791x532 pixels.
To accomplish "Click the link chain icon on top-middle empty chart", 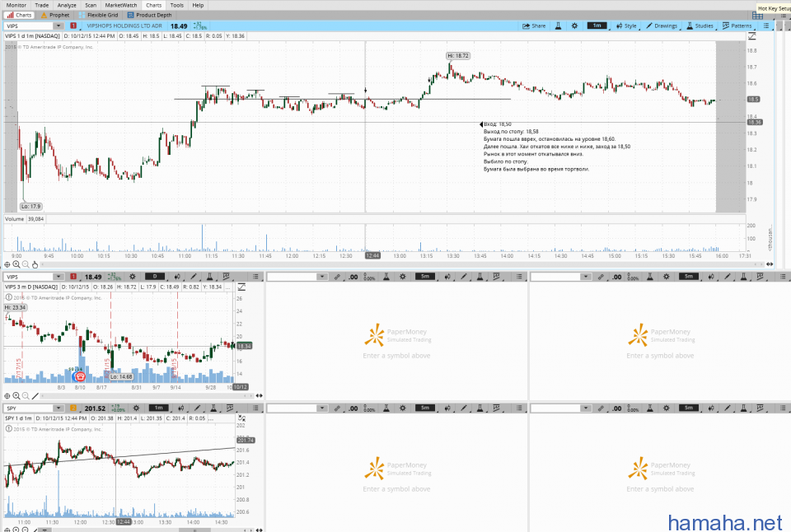I will pyautogui.click(x=337, y=277).
